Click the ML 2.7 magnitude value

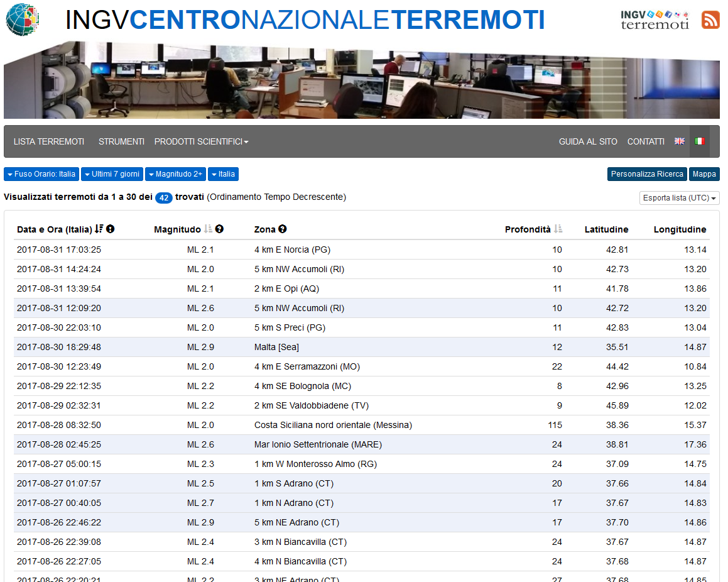(200, 503)
